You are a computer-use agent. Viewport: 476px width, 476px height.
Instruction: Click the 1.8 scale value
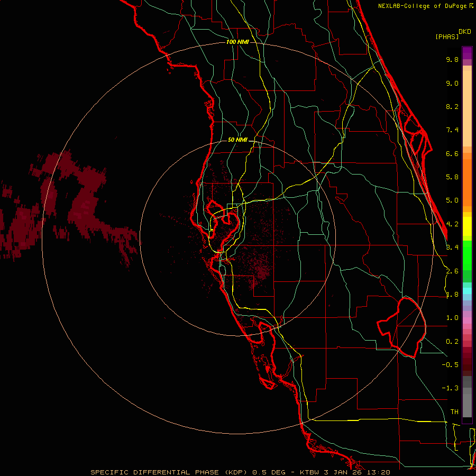pyautogui.click(x=452, y=295)
